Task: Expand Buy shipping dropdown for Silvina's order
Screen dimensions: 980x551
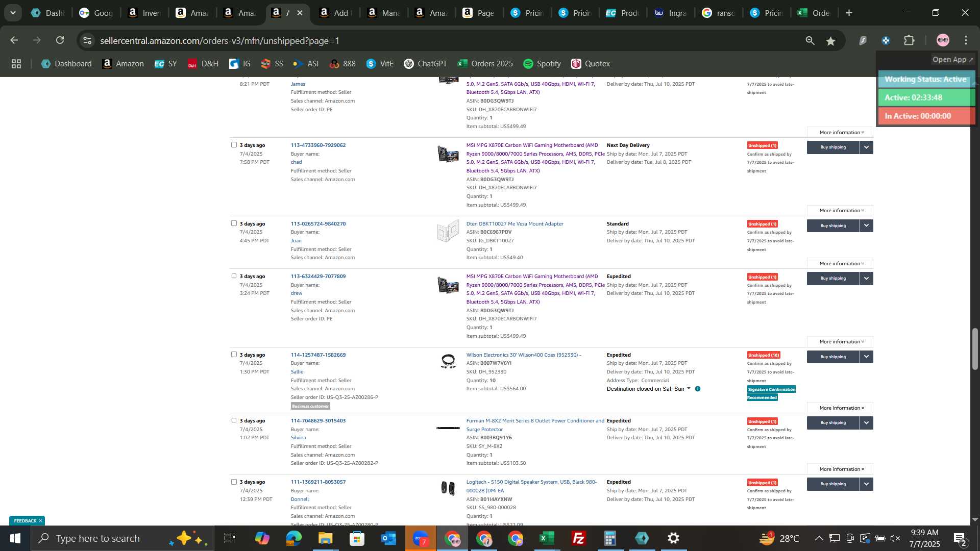Action: 867,423
